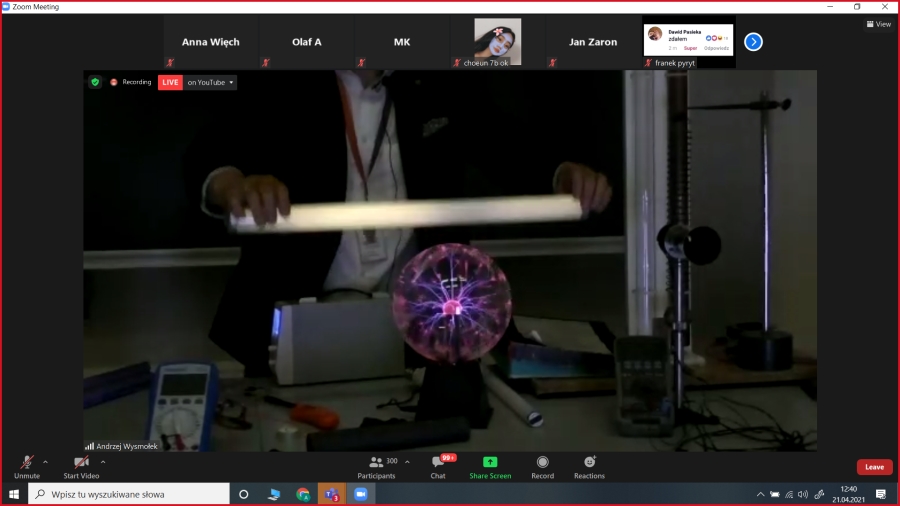
Task: Start recording with Record button
Action: click(542, 465)
